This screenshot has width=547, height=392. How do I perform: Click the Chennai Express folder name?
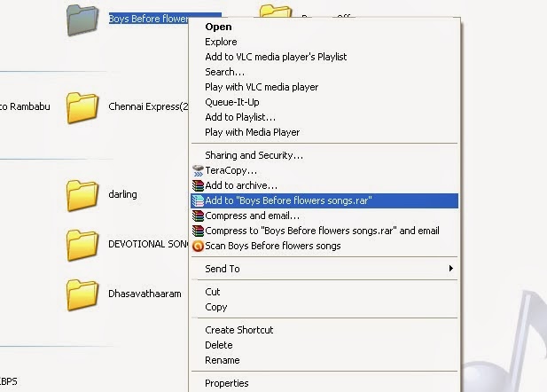(148, 106)
